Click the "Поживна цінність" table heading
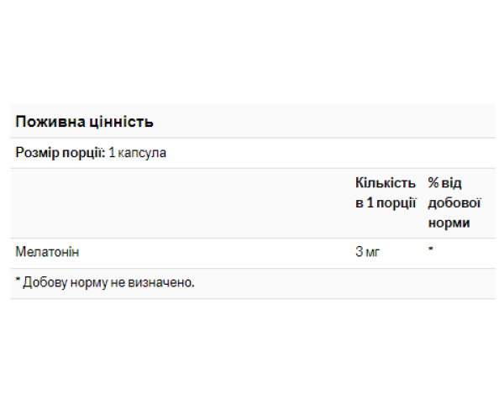The height and width of the screenshot is (420, 504). [x=84, y=122]
